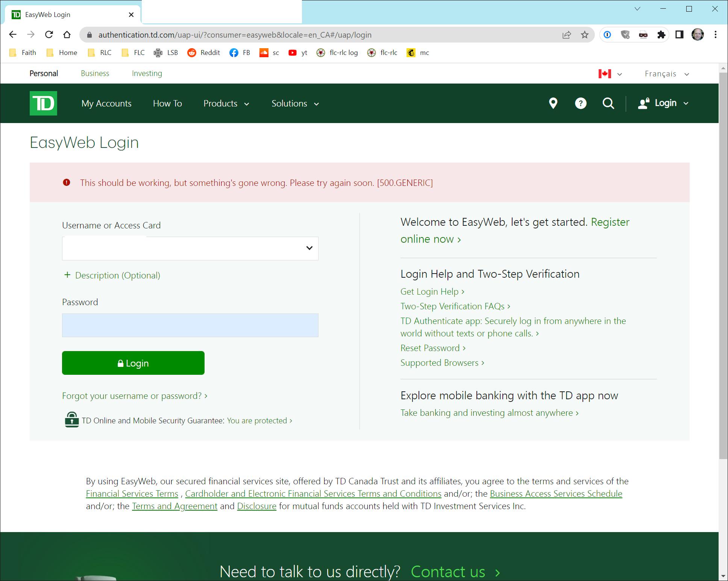The image size is (728, 581).
Task: Click the profile avatar in the browser toolbar
Action: (x=698, y=35)
